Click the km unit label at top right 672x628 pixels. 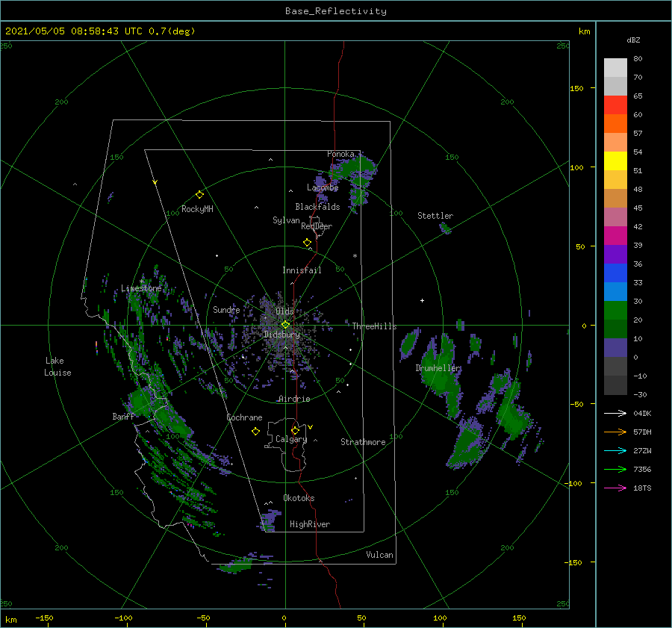pos(584,31)
